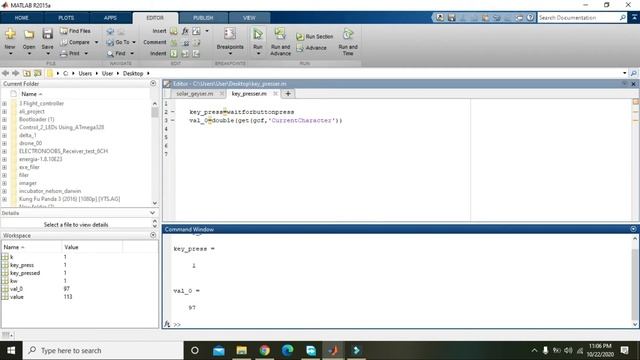This screenshot has height=360, width=640.
Task: Click the Advance button
Action: tap(311, 48)
